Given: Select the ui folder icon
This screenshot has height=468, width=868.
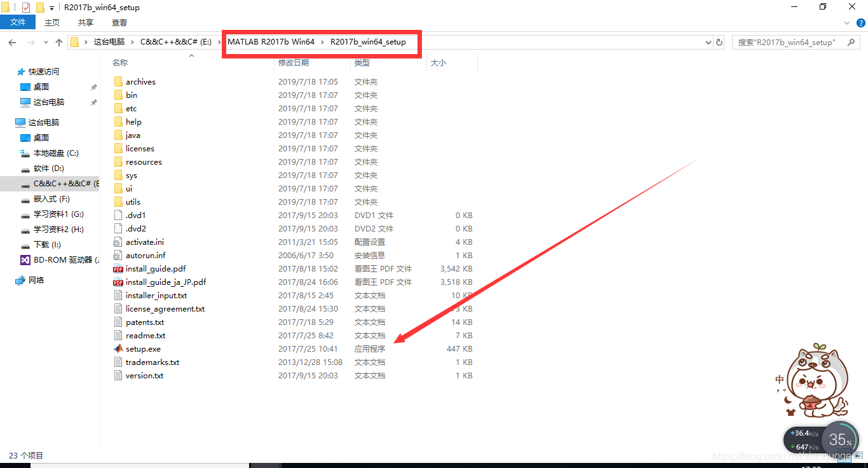Looking at the screenshot, I should [x=118, y=188].
